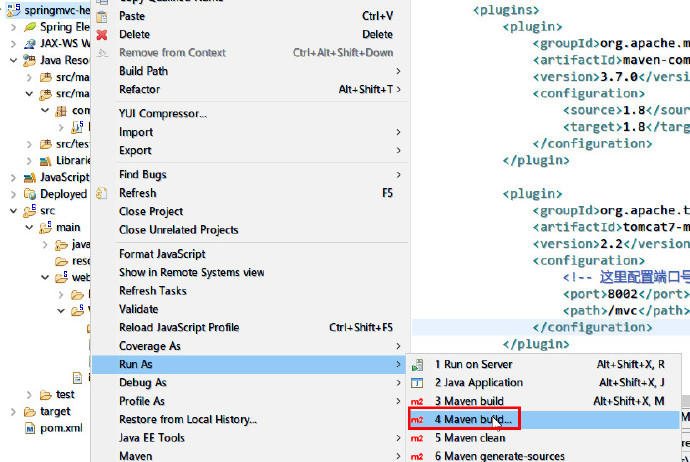Collapse the src folder node
This screenshot has width=690, height=462.
13,211
